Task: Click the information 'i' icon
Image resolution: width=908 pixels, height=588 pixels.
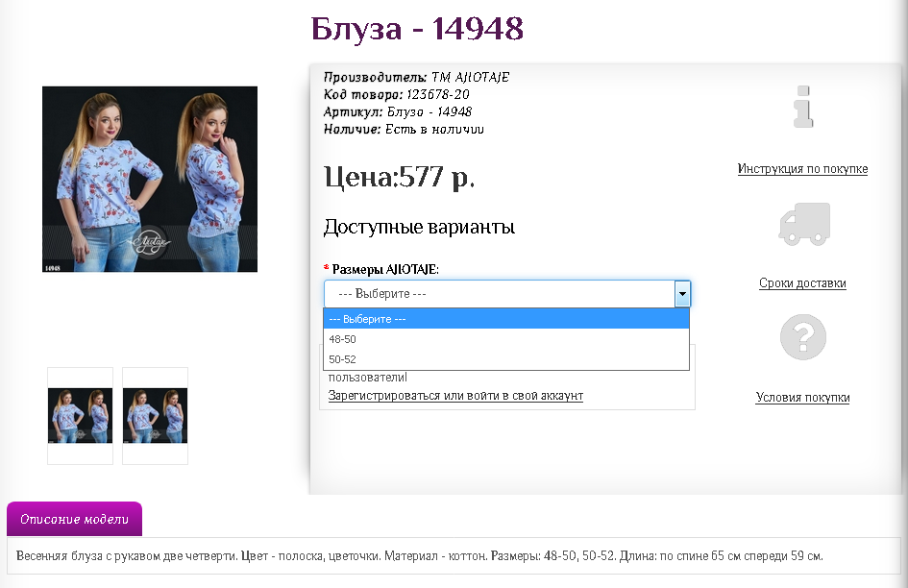Action: [803, 106]
